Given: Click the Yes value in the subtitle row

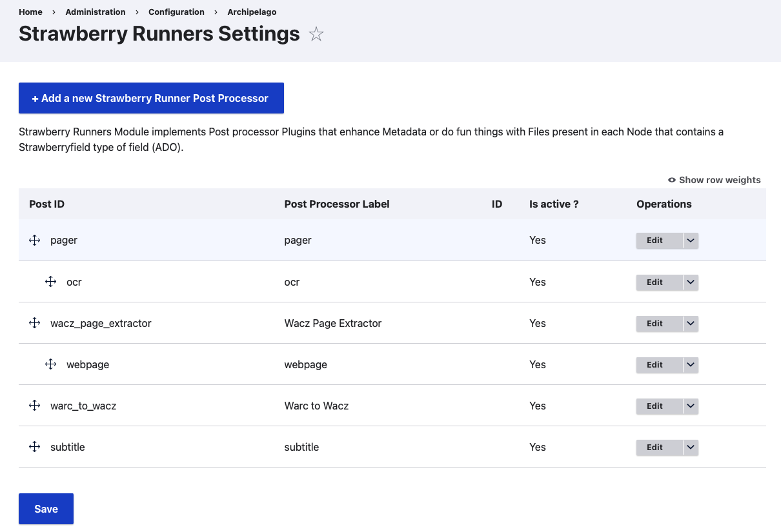Looking at the screenshot, I should pos(538,447).
